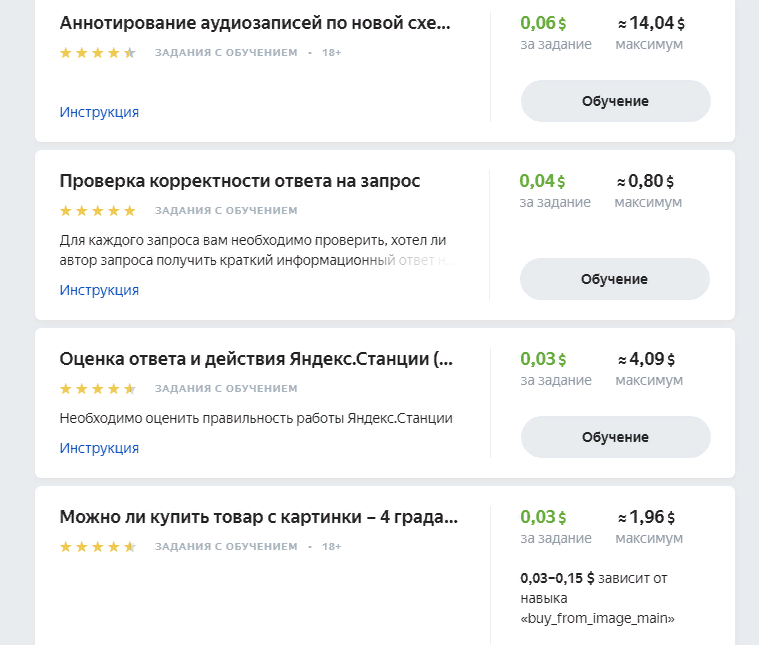This screenshot has height=645, width=759.
Task: Open Инструкция link in Аннотирование аудиозаписей card
Action: click(x=99, y=112)
